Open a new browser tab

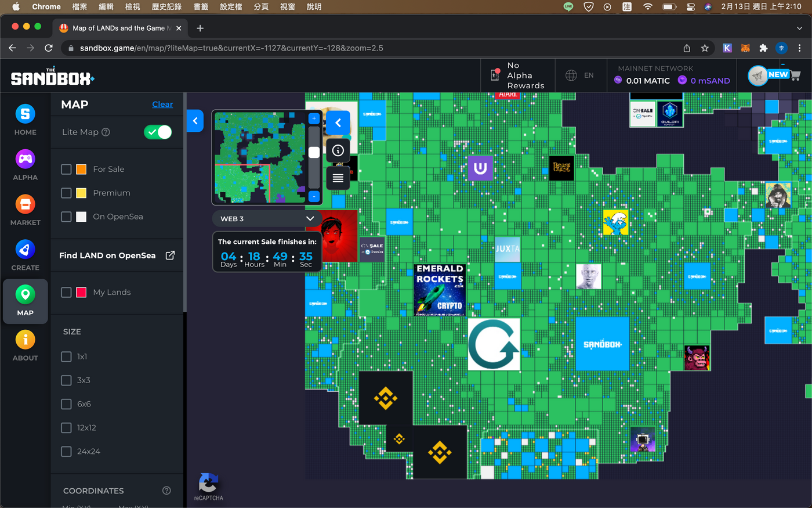200,28
